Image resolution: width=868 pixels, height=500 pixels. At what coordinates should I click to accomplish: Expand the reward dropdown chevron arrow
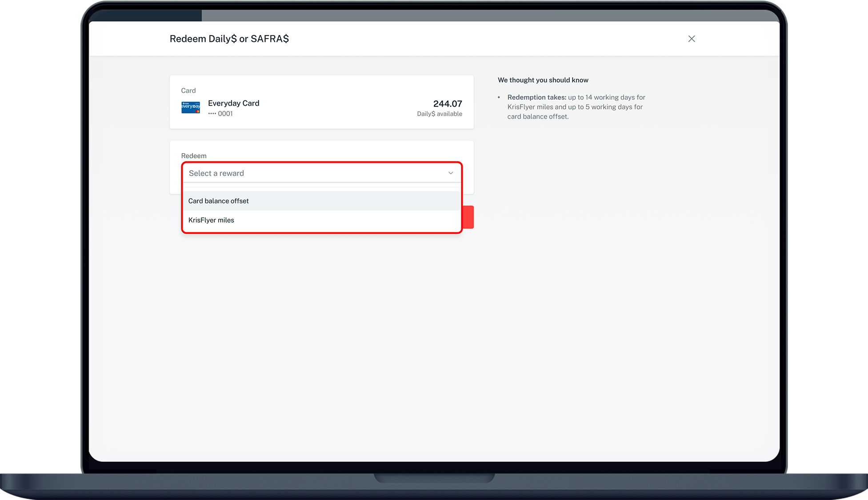(451, 173)
